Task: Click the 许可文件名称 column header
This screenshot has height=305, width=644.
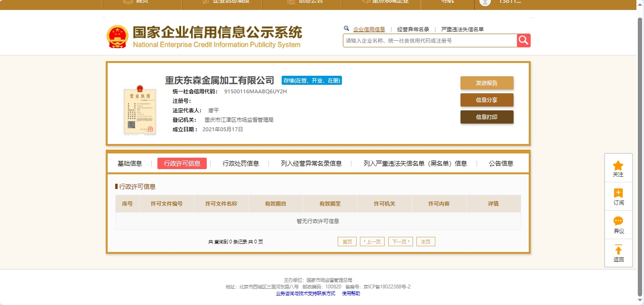Action: tap(221, 204)
